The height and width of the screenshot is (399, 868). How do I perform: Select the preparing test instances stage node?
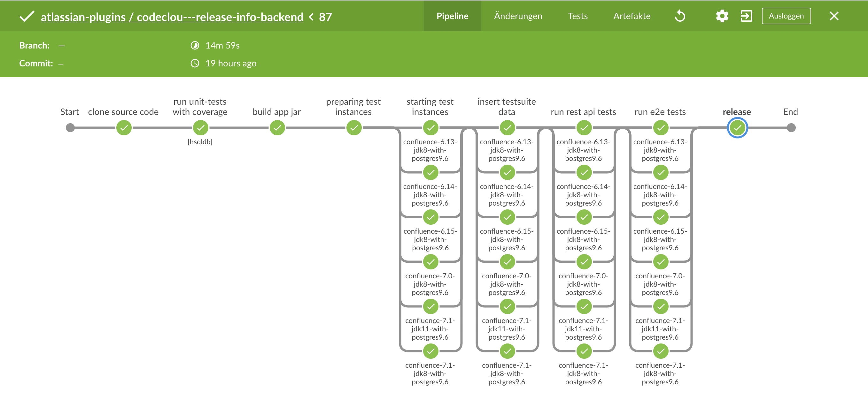coord(354,128)
